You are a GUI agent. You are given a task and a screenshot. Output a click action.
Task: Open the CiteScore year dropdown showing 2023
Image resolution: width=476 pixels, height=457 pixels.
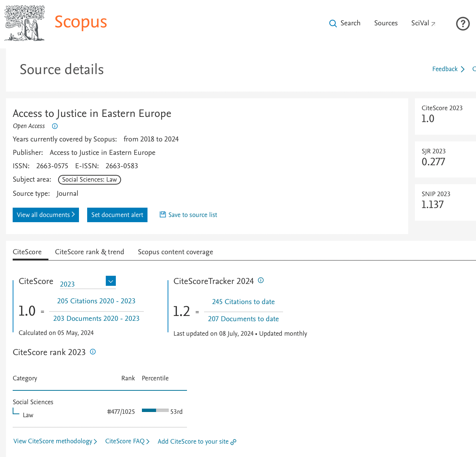111,281
